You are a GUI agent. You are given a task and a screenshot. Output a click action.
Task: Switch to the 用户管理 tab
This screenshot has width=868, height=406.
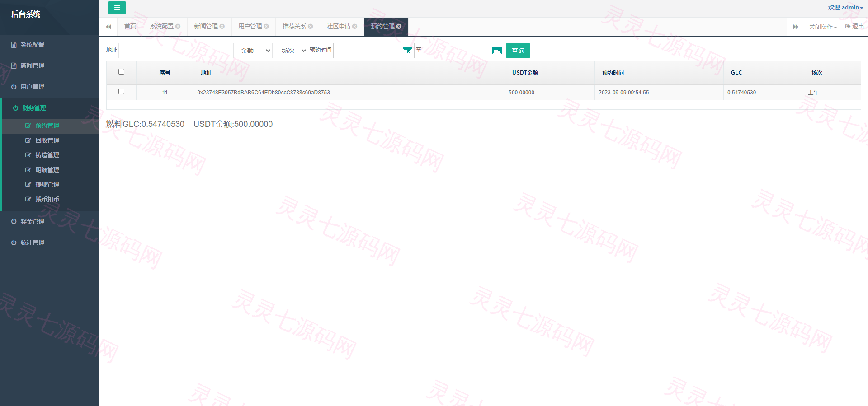click(250, 27)
